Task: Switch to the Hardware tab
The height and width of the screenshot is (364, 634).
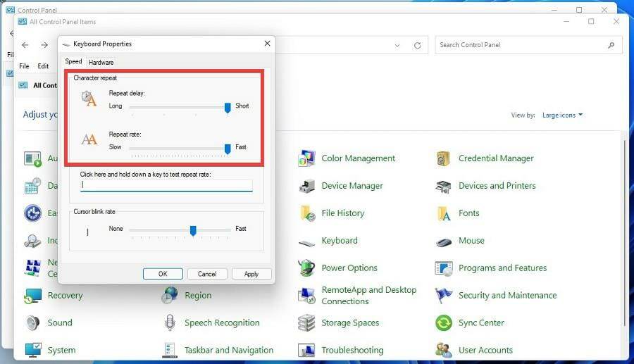Action: [x=101, y=62]
